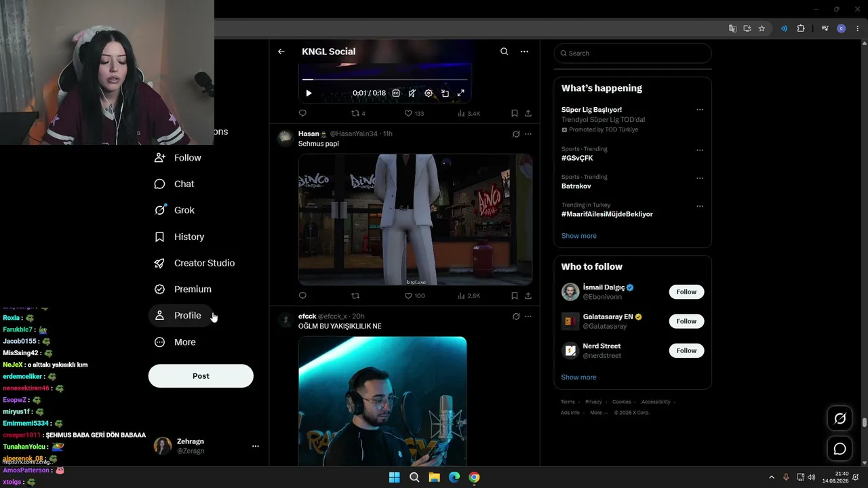Open Creator Studio in the sidebar
The image size is (868, 488).
(x=195, y=263)
